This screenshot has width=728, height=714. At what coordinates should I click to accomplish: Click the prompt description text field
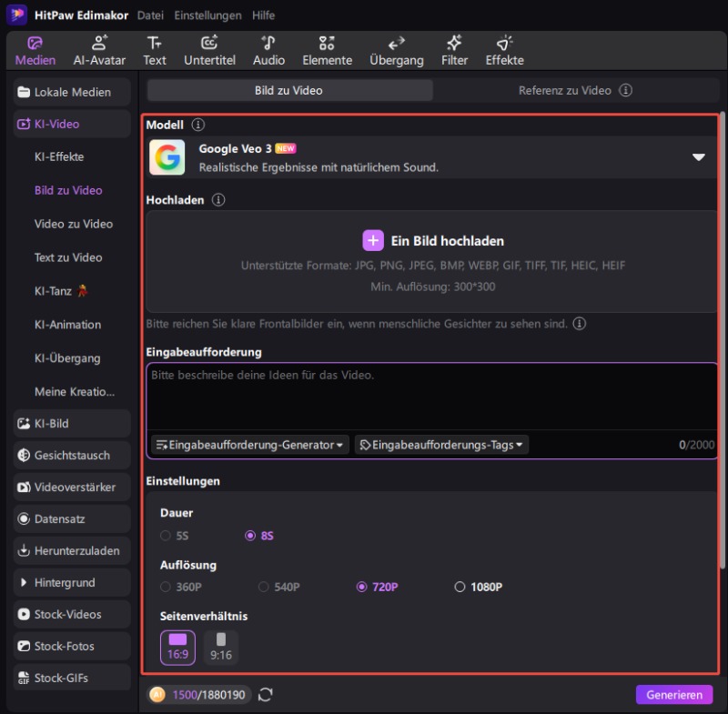pyautogui.click(x=433, y=397)
